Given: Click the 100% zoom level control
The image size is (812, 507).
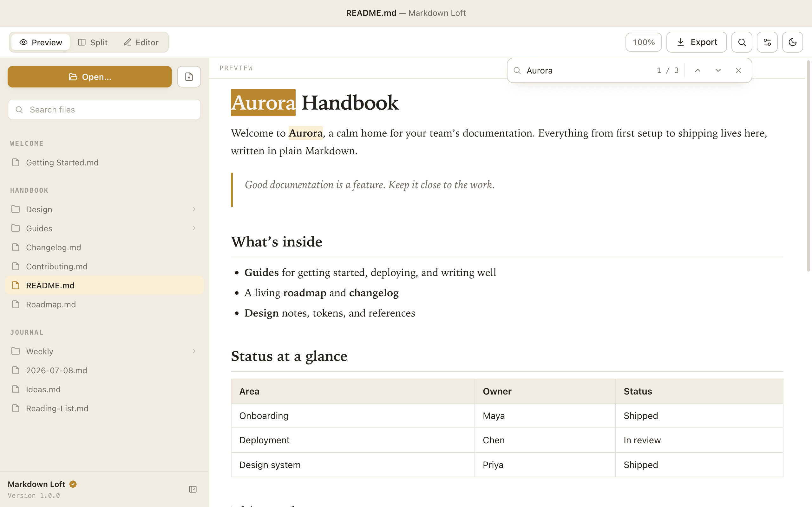Looking at the screenshot, I should click(x=643, y=42).
